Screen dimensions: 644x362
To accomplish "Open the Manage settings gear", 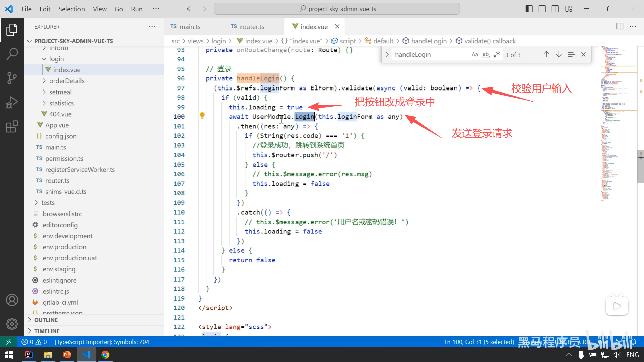I will click(x=12, y=324).
